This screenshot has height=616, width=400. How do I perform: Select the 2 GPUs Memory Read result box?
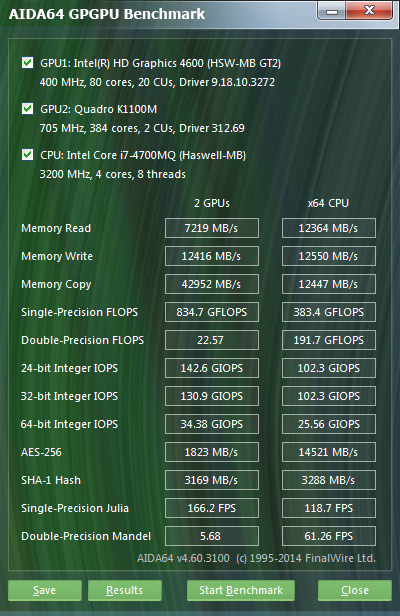tap(212, 228)
